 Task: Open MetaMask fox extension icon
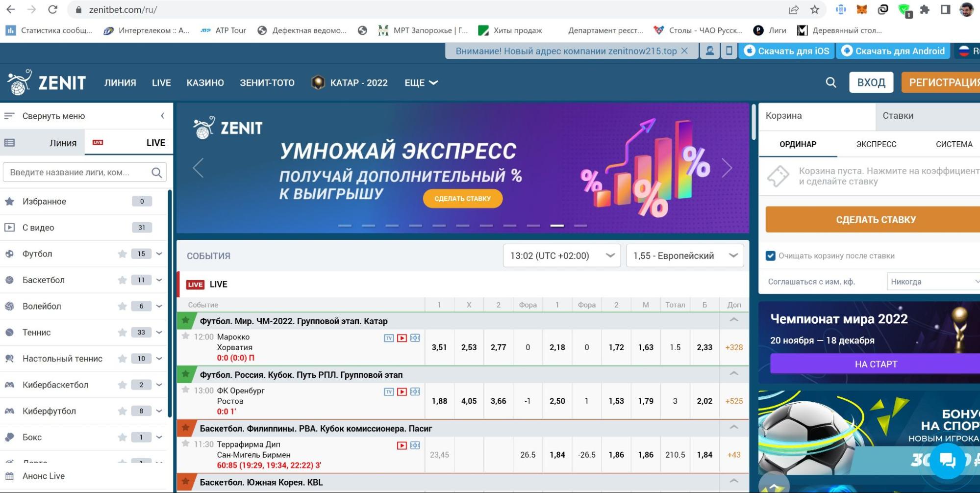[x=862, y=9]
